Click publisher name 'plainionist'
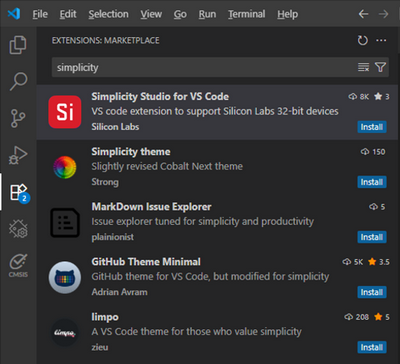Viewport: 400px width, 364px height. click(x=113, y=237)
